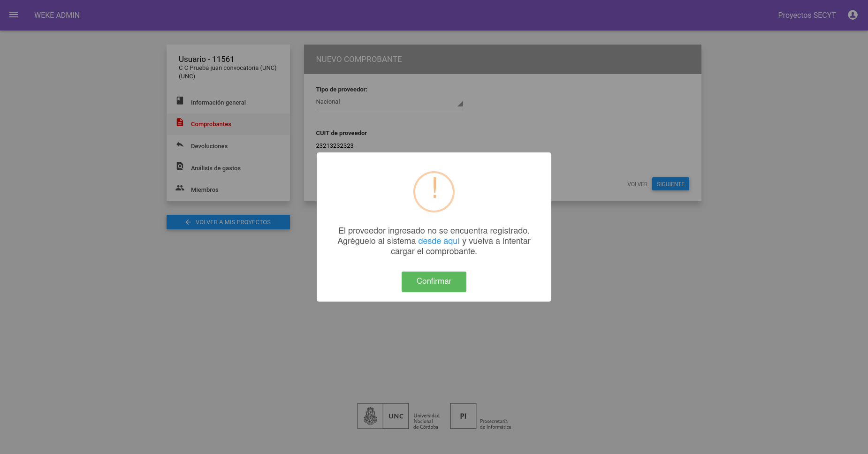Screen dimensions: 868x454
Task: Confirm the warning dialog
Action: 434,281
